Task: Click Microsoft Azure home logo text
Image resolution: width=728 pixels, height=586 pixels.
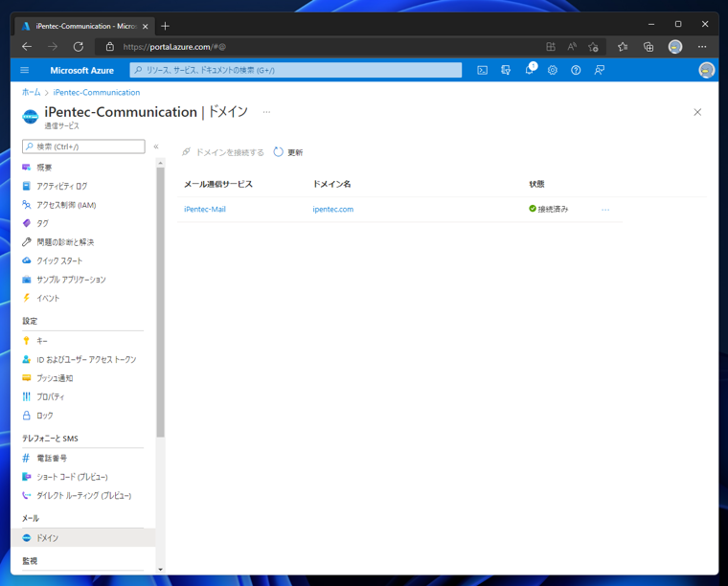Action: (81, 71)
